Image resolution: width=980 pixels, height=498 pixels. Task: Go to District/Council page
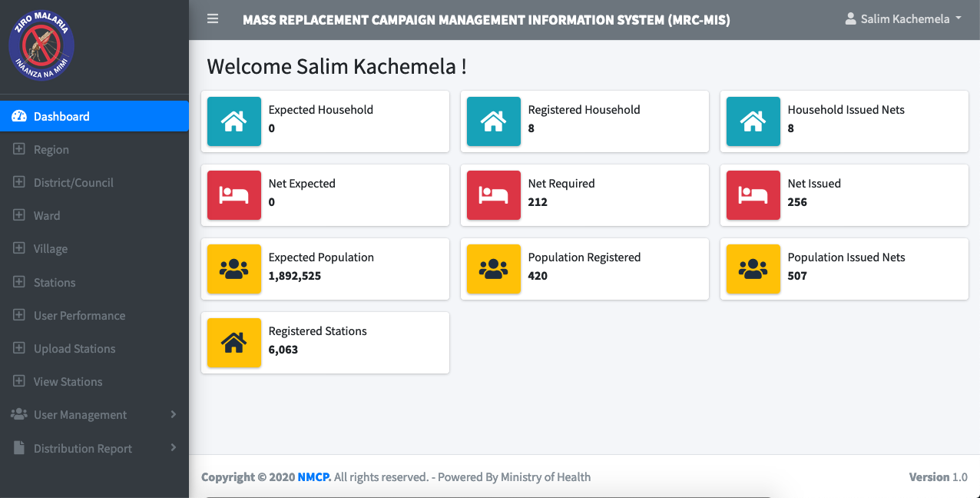73,183
